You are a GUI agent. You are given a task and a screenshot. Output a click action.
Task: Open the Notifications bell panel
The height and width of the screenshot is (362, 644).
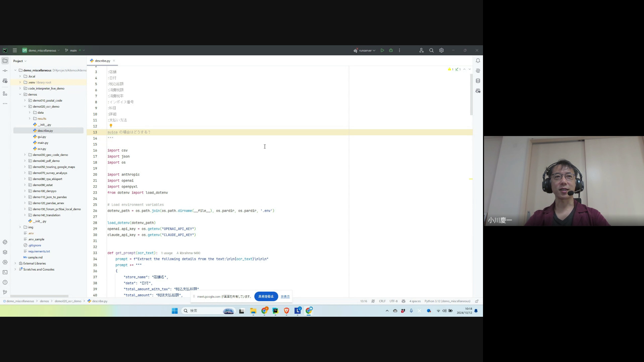478,61
